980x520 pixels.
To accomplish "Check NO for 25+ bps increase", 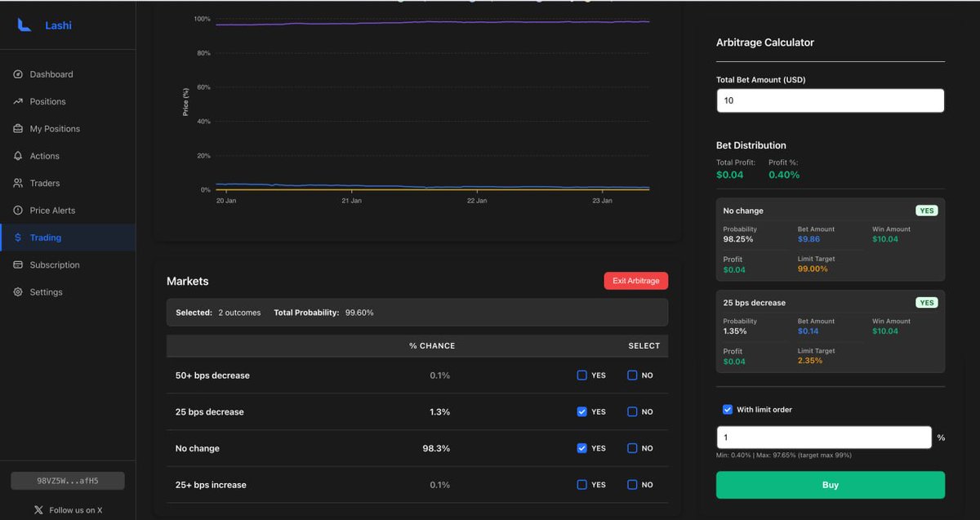I will coord(632,484).
